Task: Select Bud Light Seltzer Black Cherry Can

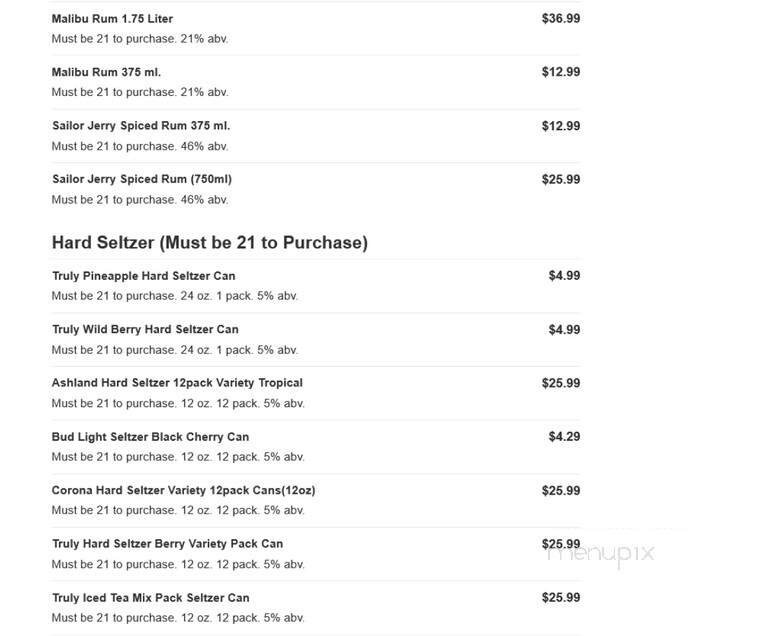Action: [x=150, y=437]
